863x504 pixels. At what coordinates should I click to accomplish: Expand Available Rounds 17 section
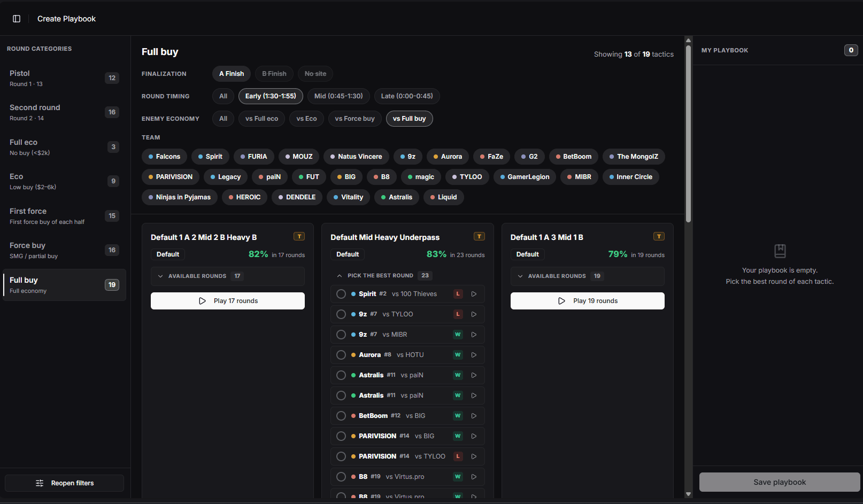click(228, 276)
